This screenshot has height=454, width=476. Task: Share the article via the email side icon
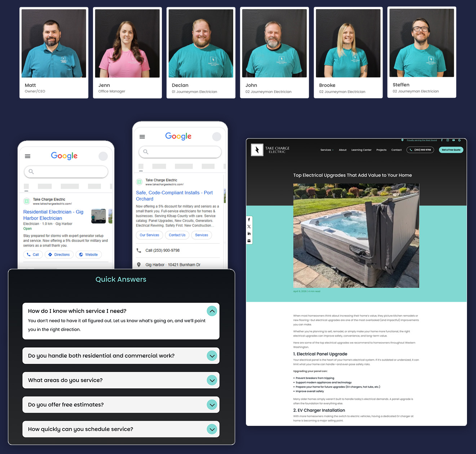(x=249, y=241)
